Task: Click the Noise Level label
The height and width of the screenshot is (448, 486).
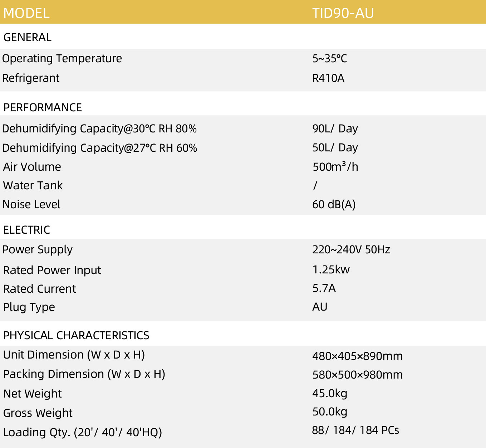Action: tap(31, 204)
